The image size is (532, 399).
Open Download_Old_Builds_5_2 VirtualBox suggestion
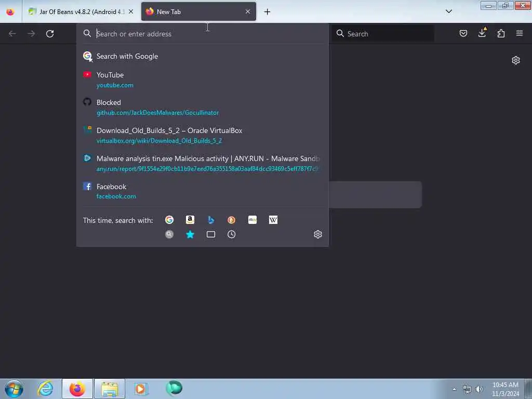click(203, 136)
